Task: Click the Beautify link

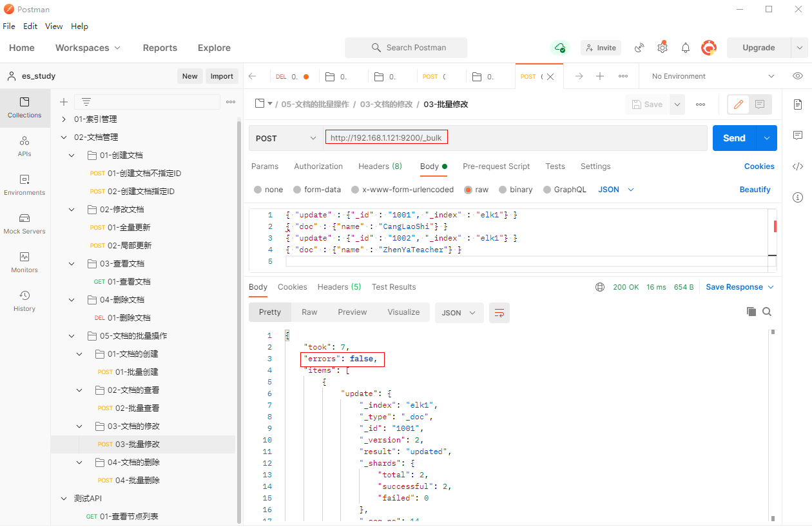Action: pyautogui.click(x=755, y=190)
